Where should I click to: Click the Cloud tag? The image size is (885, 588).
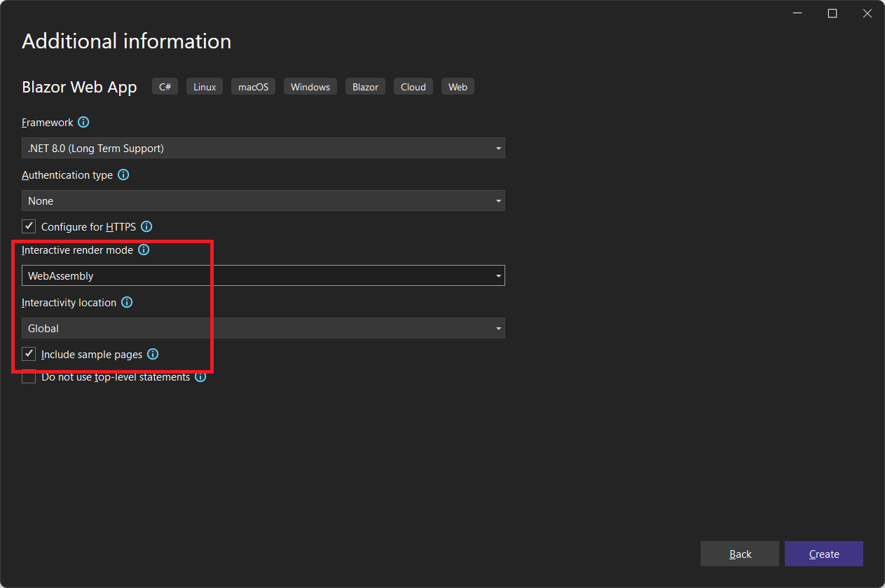[413, 87]
